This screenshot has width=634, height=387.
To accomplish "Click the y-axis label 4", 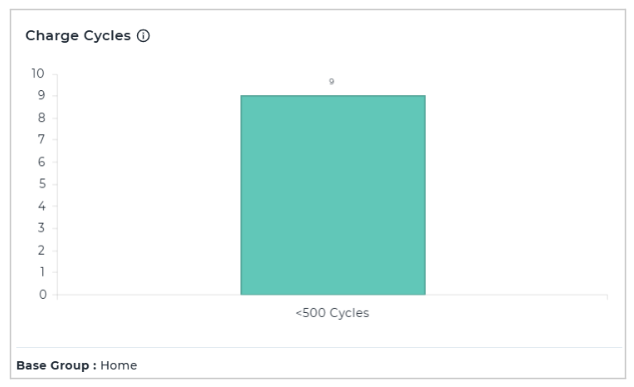I will tap(42, 206).
